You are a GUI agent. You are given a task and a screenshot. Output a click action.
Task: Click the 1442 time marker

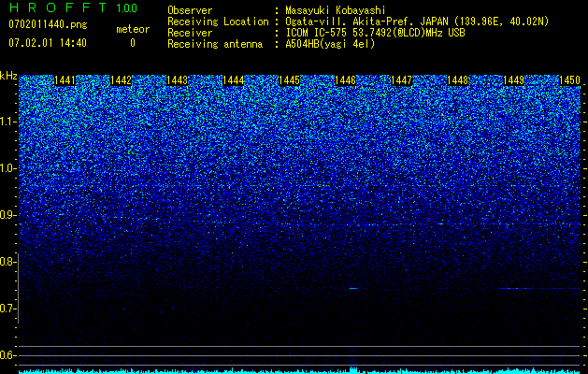tap(122, 80)
